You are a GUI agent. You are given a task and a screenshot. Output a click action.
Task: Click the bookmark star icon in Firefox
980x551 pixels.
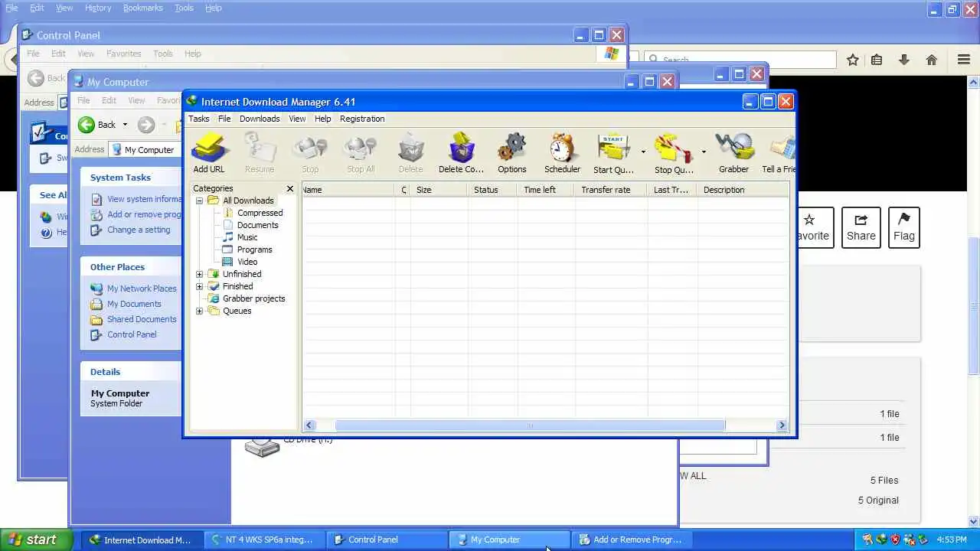coord(853,60)
